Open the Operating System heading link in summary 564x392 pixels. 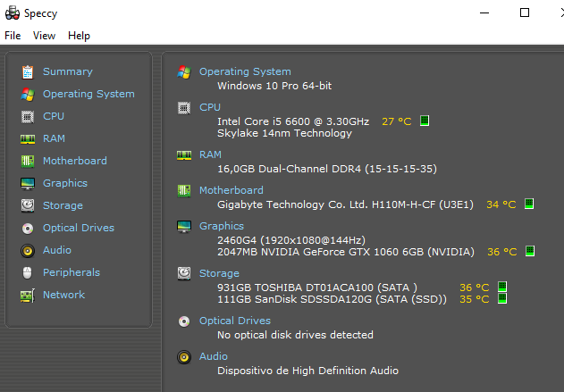coord(245,71)
